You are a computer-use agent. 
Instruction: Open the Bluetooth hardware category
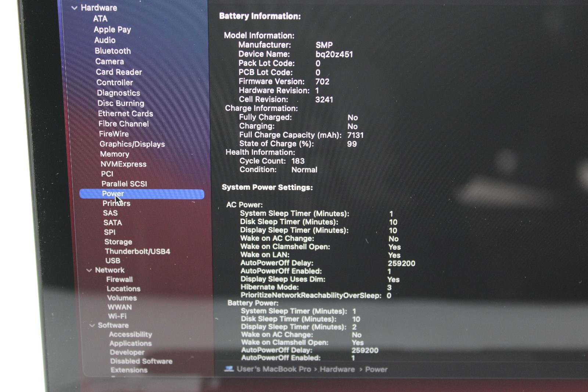pyautogui.click(x=113, y=51)
